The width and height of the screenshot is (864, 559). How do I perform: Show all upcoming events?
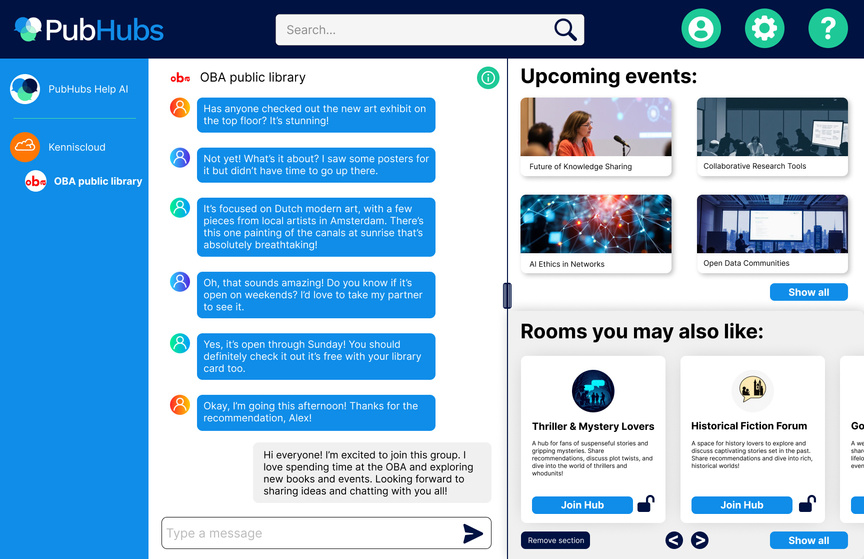pos(808,292)
